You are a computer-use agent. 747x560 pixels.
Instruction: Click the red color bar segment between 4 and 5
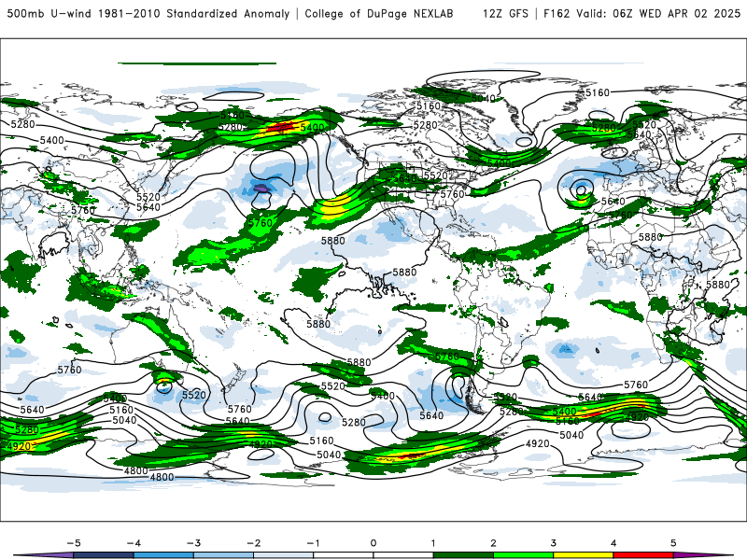coord(642,555)
